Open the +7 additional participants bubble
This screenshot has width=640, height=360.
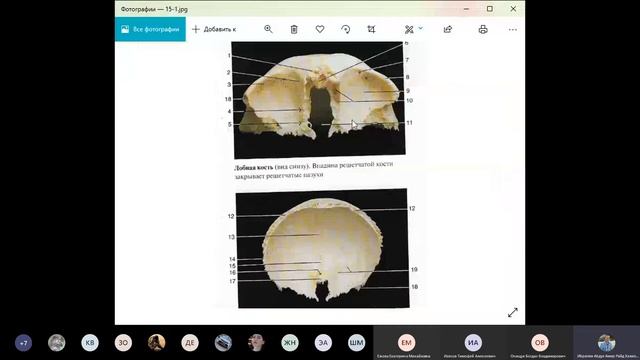coord(23,343)
